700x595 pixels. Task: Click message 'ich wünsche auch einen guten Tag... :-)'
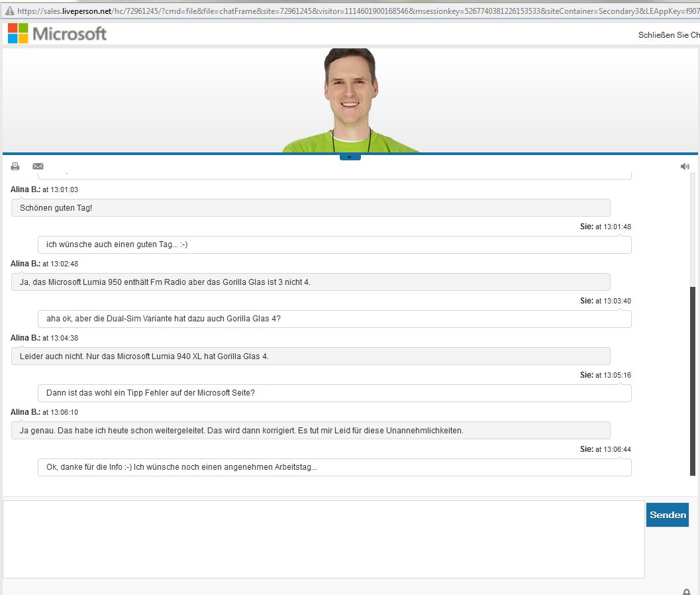pyautogui.click(x=334, y=244)
